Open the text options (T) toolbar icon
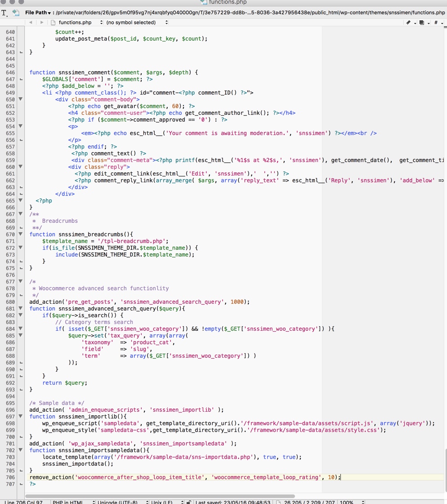This screenshot has width=447, height=504. coord(4,13)
